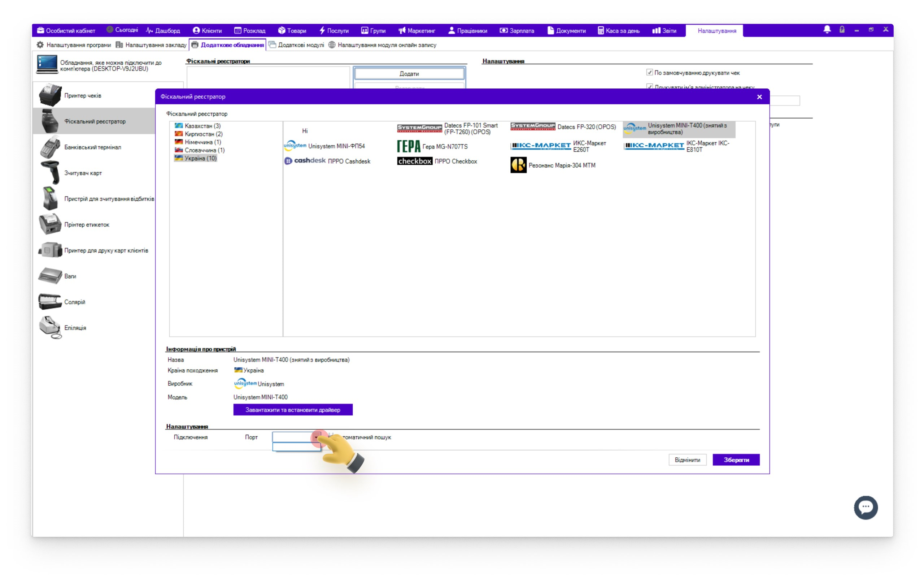This screenshot has width=924, height=578.
Task: Choose Гера MG-N707TS registrar
Action: point(432,146)
